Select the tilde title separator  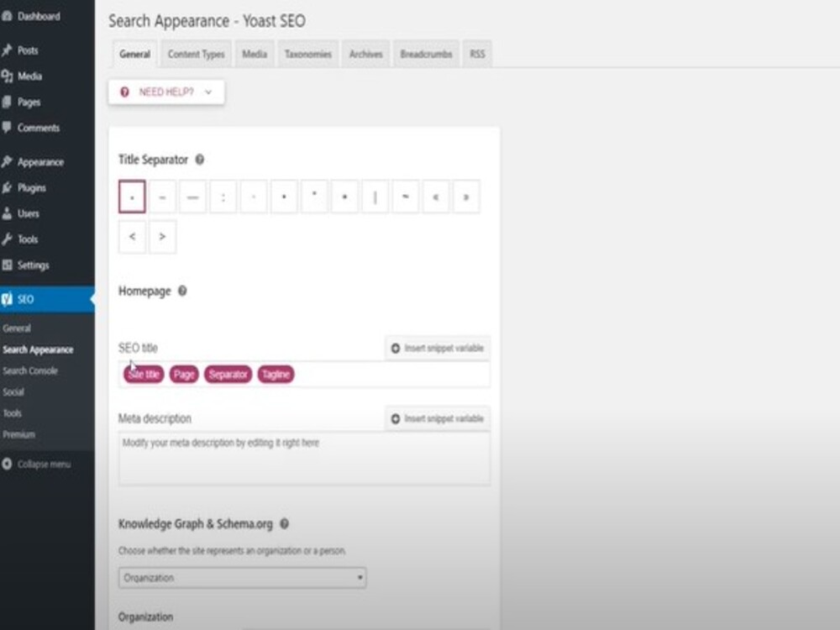point(404,196)
